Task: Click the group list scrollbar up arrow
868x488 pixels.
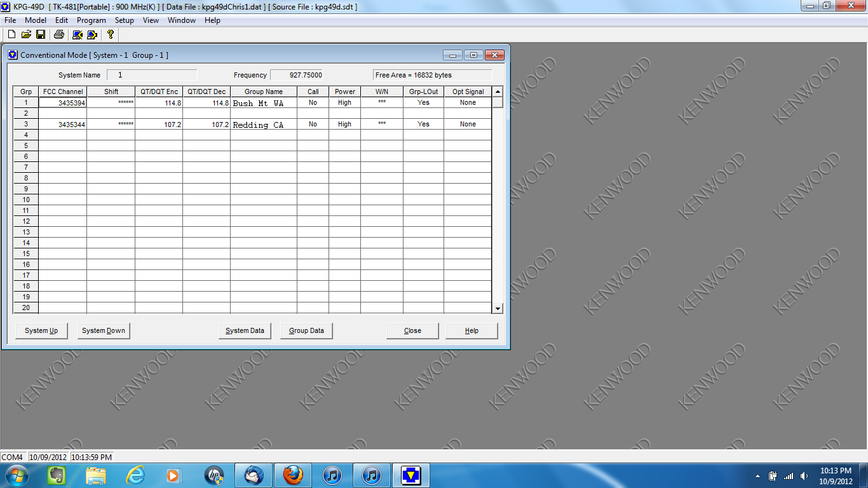Action: (498, 91)
